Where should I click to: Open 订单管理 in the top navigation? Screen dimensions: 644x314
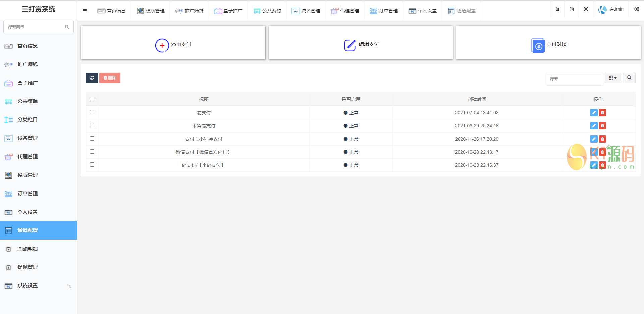[384, 11]
